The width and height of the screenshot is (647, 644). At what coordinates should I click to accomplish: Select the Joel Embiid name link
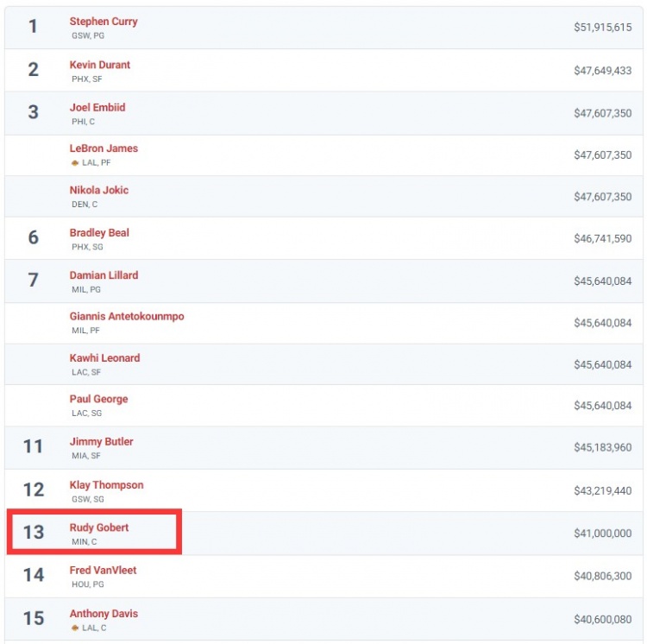[x=97, y=107]
